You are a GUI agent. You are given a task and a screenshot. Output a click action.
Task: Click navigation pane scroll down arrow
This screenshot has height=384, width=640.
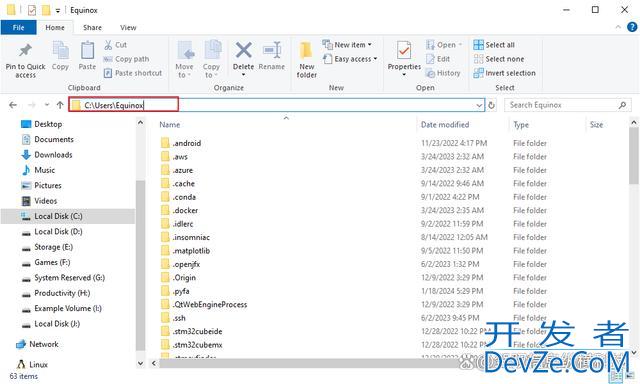140,363
